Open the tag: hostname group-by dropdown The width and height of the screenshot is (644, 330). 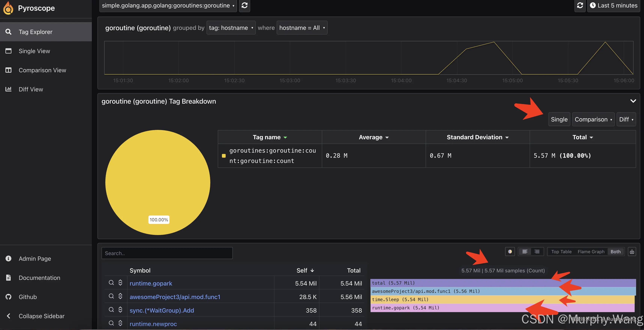(231, 28)
